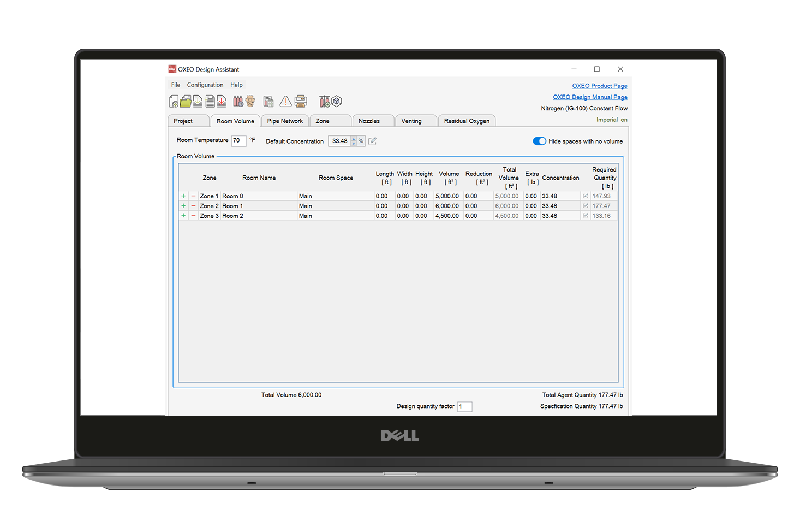Viewport: 812px width, 532px height.
Task: Switch to the Pipe Network tab
Action: (x=285, y=121)
